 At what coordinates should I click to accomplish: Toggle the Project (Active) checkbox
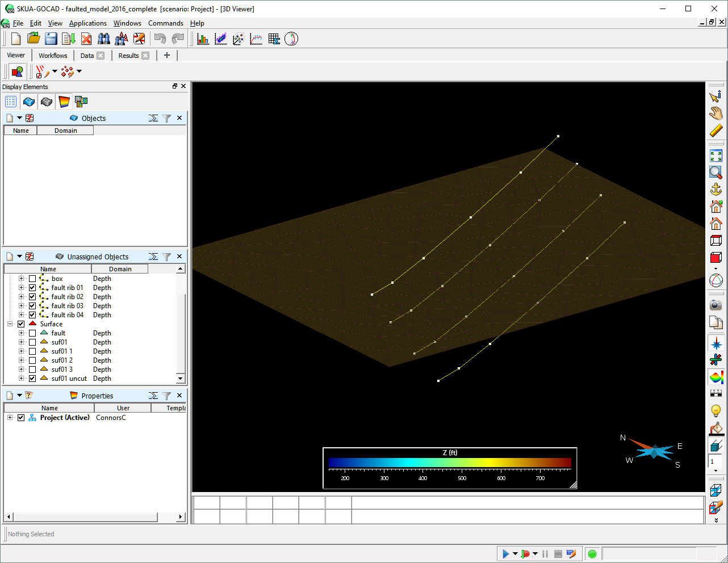21,418
